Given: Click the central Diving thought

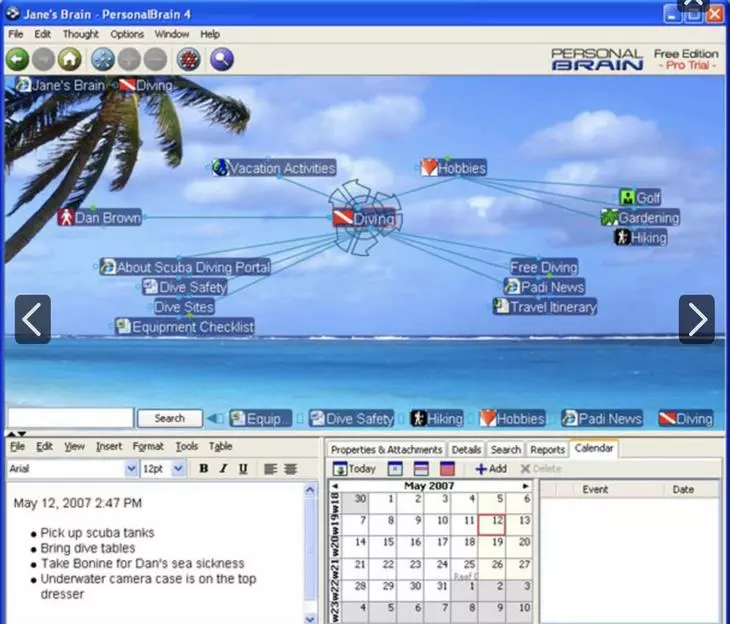Looking at the screenshot, I should 365,218.
